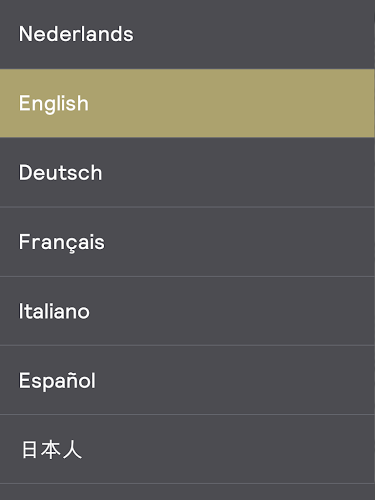Click the gold-highlighted English row
375x500 pixels.
pyautogui.click(x=187, y=103)
